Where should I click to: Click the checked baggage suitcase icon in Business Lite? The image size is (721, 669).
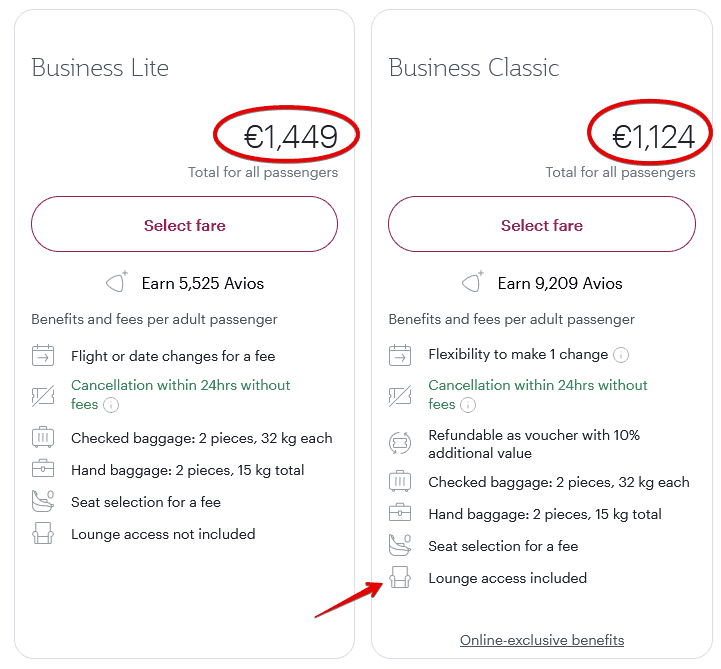43,438
